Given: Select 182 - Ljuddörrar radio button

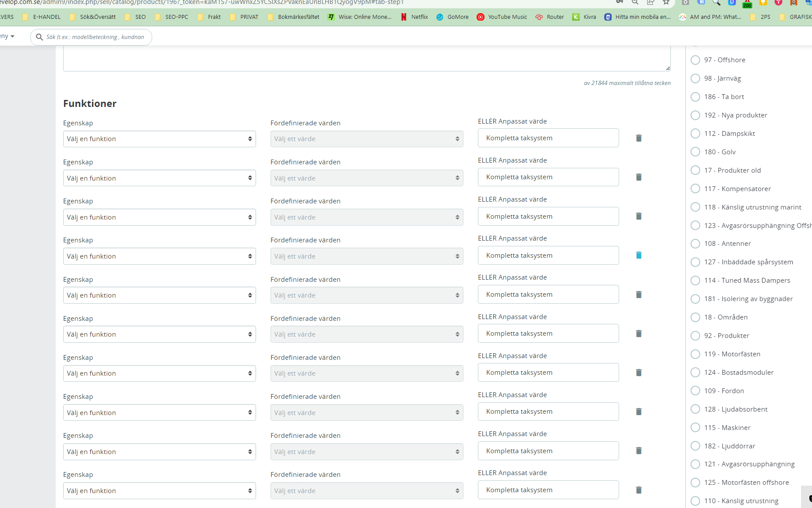Looking at the screenshot, I should point(695,446).
